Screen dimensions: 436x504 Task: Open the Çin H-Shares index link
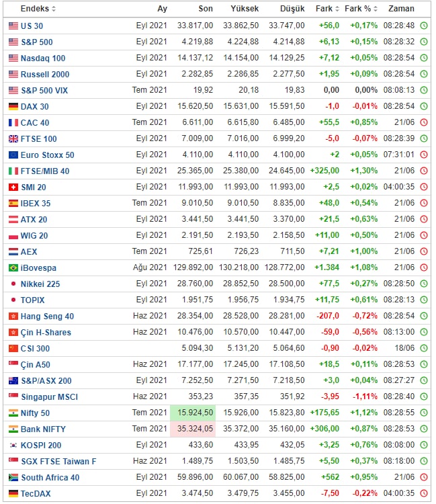46,333
